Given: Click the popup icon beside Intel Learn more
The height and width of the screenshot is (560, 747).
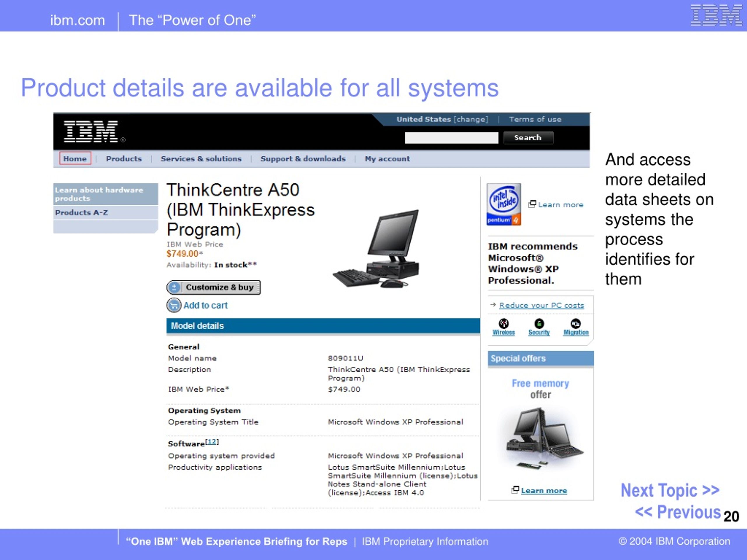Looking at the screenshot, I should [x=532, y=204].
